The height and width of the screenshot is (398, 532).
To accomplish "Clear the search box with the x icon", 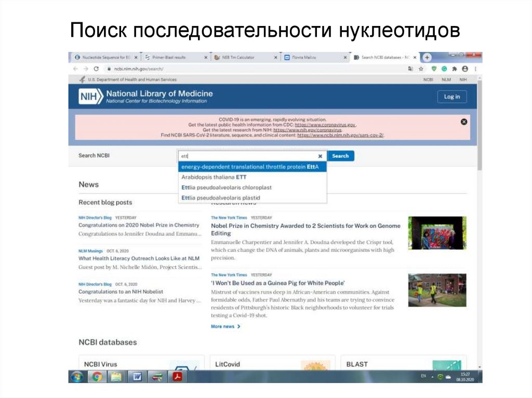I will tap(320, 156).
